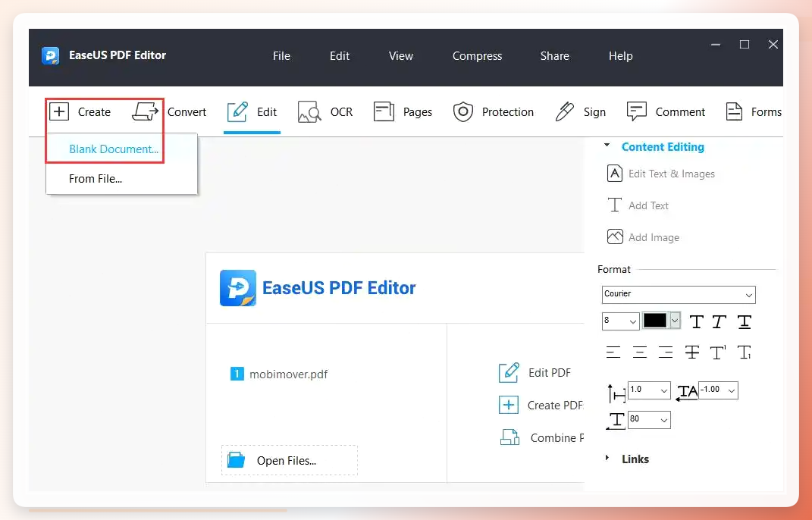Open the font color dropdown arrow
The width and height of the screenshot is (812, 520).
[x=674, y=321]
